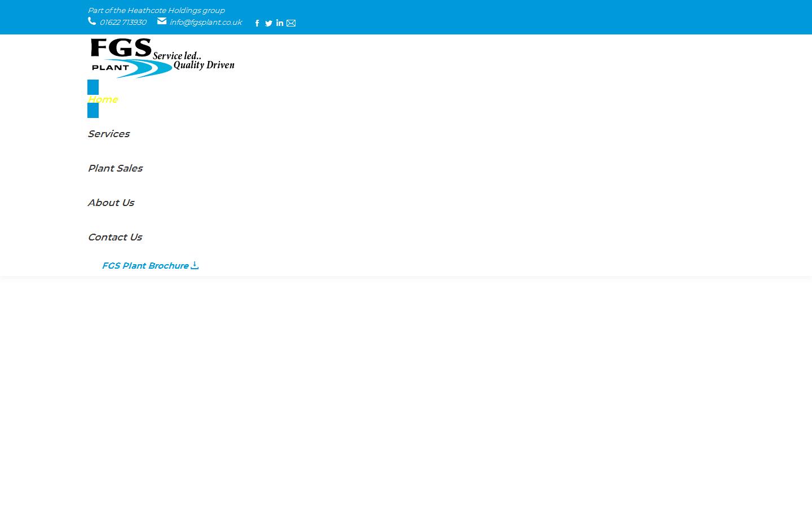The image size is (812, 508).
Task: Go to the Home menu item
Action: click(103, 99)
